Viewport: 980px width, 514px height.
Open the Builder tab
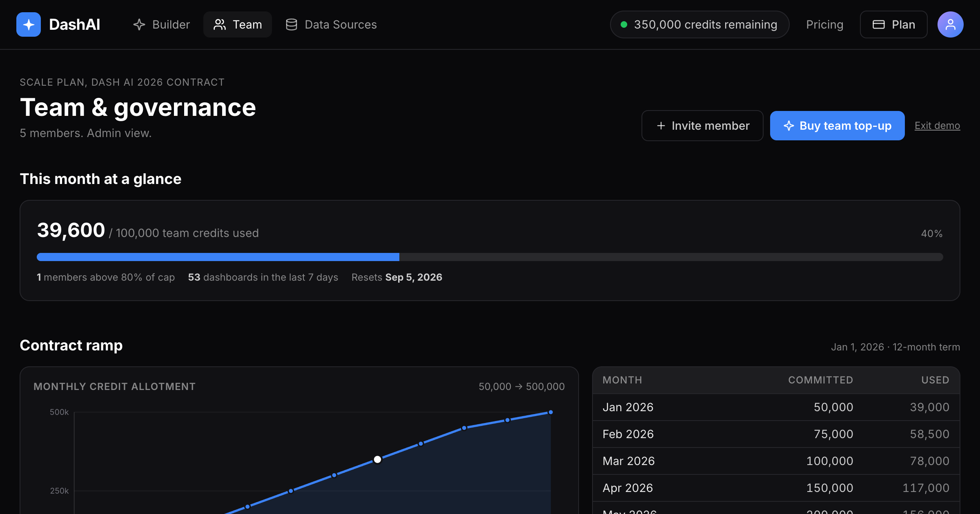(x=162, y=24)
